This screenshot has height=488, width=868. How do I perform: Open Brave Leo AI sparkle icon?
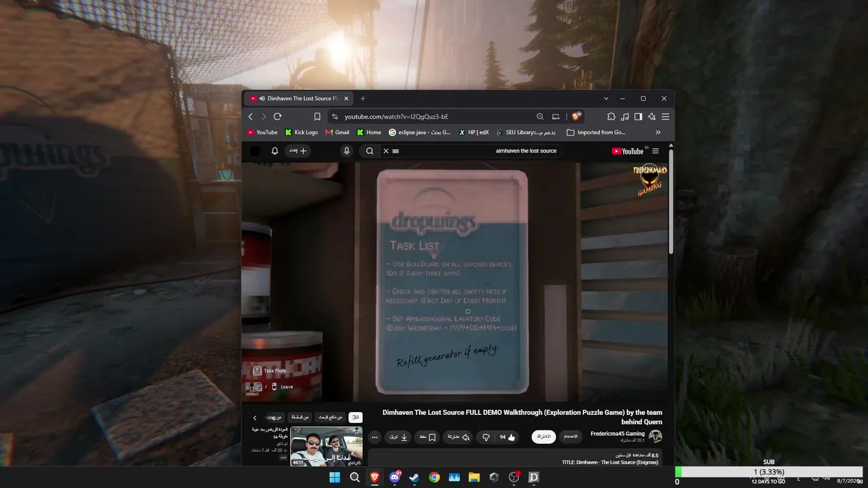coord(652,117)
